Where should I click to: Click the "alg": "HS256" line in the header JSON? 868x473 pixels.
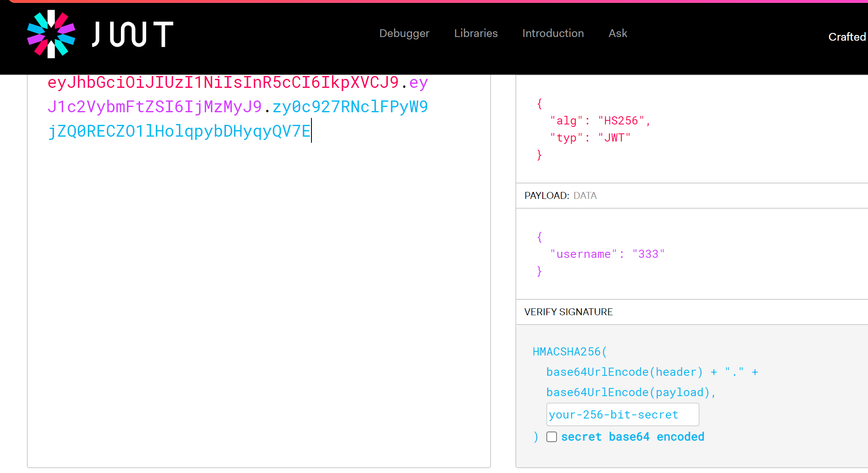tap(600, 121)
